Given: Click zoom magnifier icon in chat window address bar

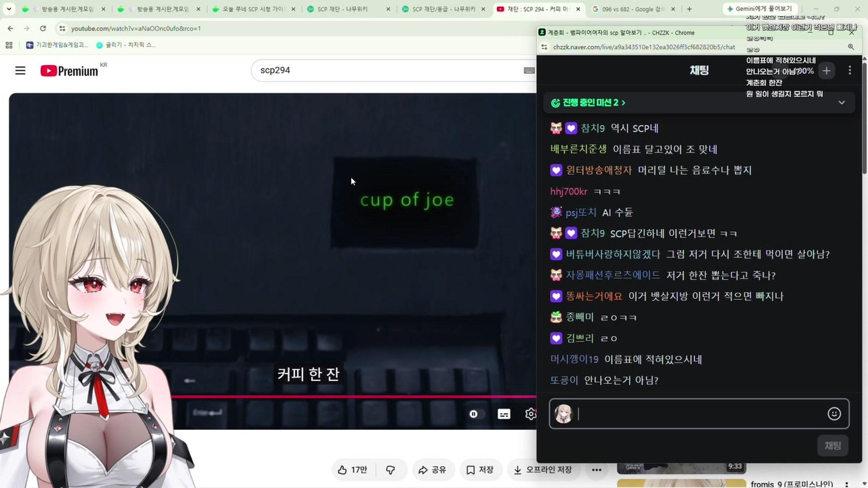Looking at the screenshot, I should (x=851, y=47).
